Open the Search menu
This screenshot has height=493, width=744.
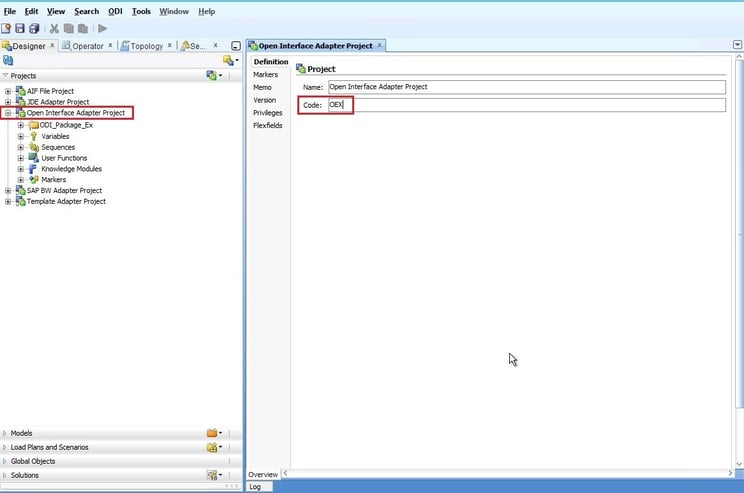pyautogui.click(x=86, y=11)
